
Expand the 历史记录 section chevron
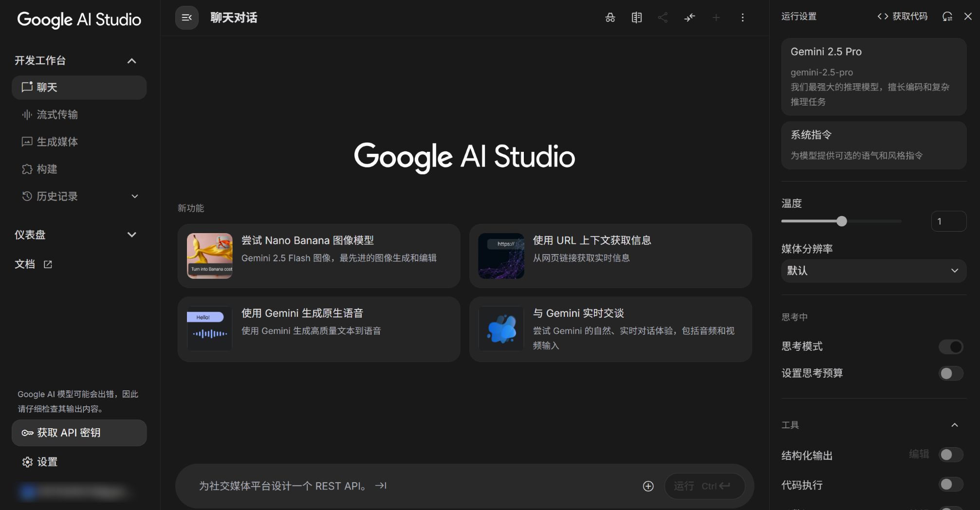135,197
